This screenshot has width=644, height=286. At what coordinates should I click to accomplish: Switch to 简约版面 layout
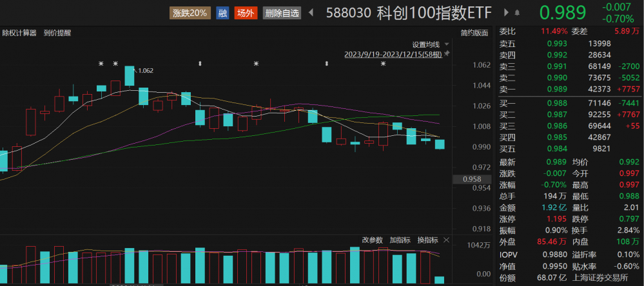(474, 32)
